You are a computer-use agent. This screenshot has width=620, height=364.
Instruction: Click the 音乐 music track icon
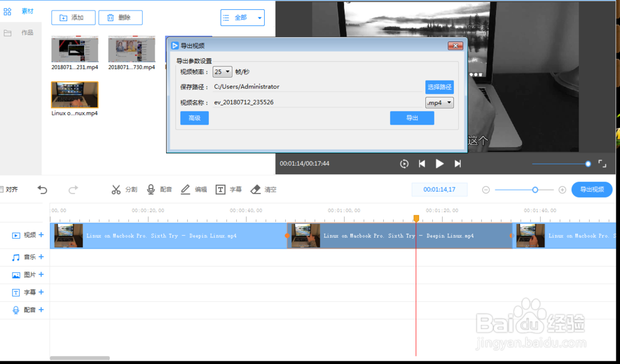click(x=16, y=257)
